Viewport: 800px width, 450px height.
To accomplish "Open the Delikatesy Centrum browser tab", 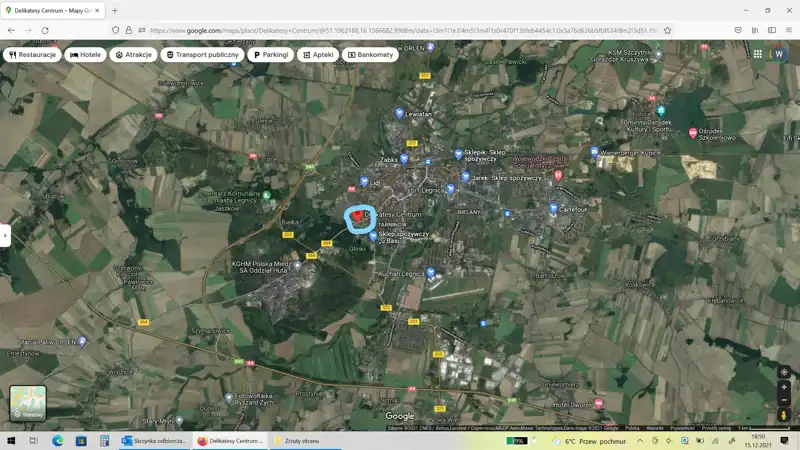I will tap(53, 10).
